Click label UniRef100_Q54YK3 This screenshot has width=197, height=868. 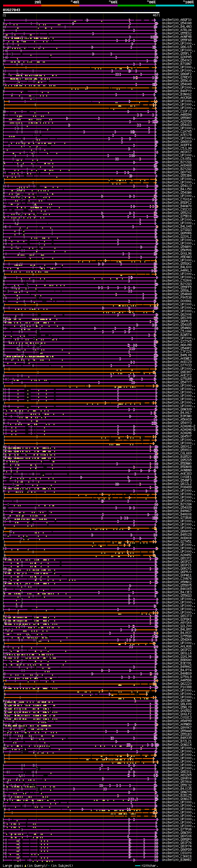point(177,61)
